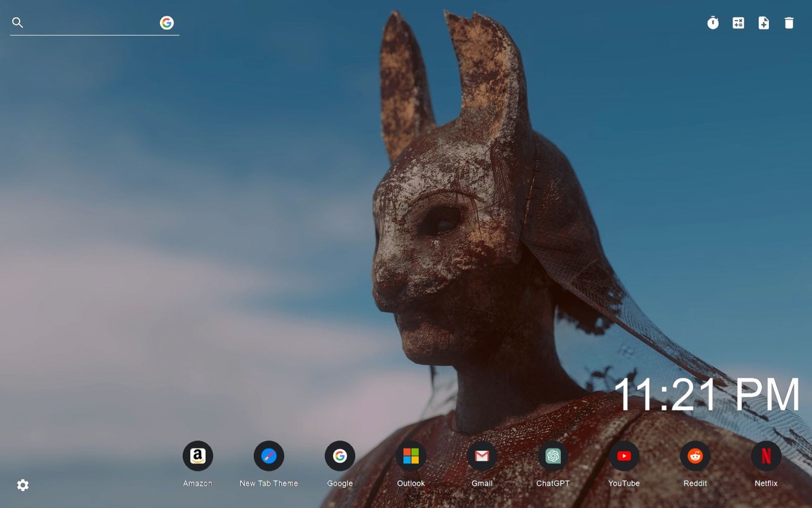812x508 pixels.
Task: Click the New Tab Theme text label
Action: pyautogui.click(x=269, y=483)
